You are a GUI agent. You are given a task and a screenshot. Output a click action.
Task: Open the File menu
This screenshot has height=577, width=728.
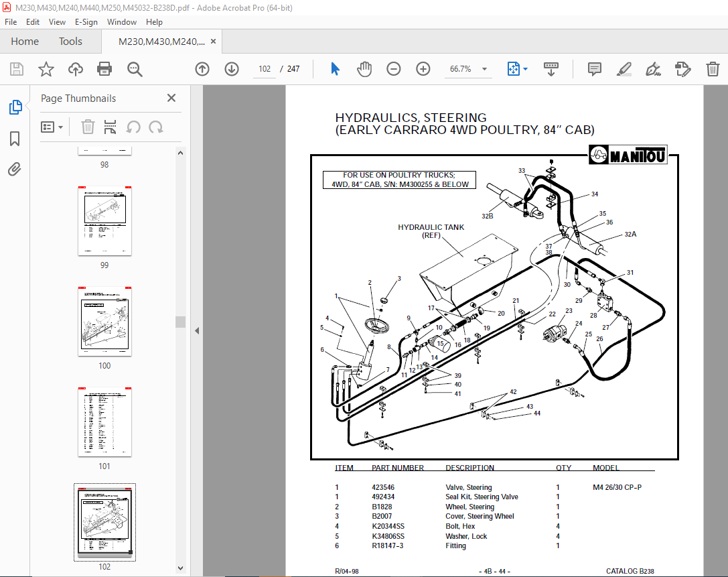click(11, 22)
